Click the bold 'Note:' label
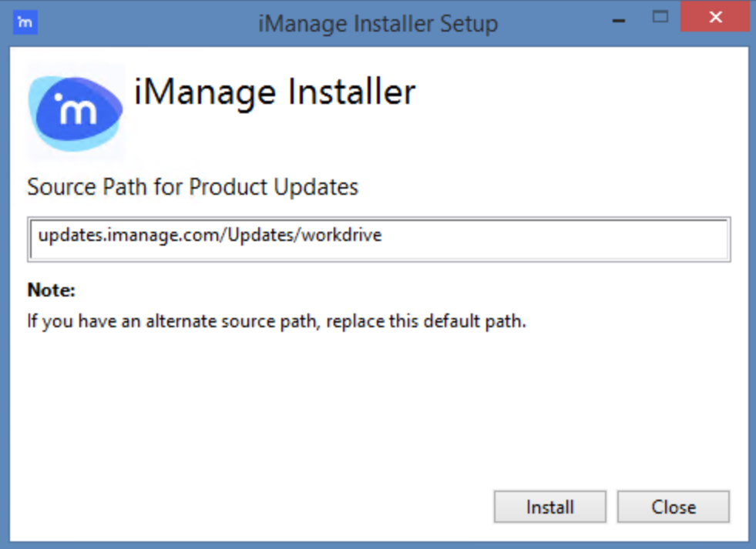 click(x=52, y=290)
